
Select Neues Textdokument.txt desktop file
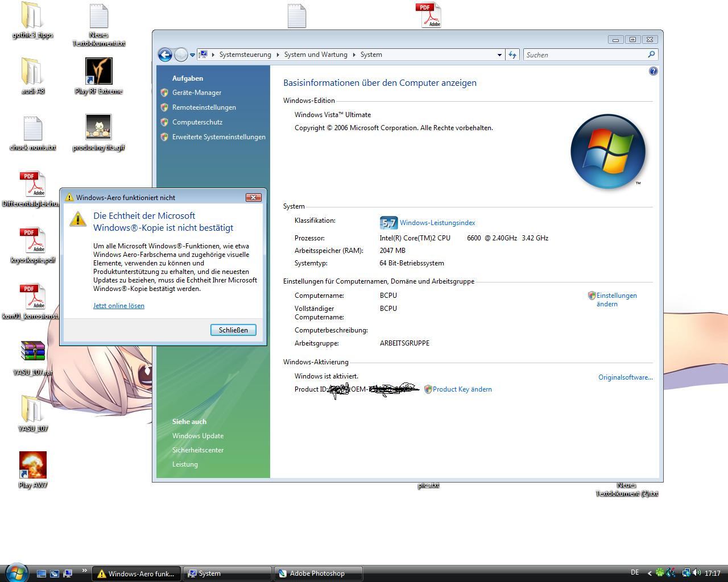point(98,25)
